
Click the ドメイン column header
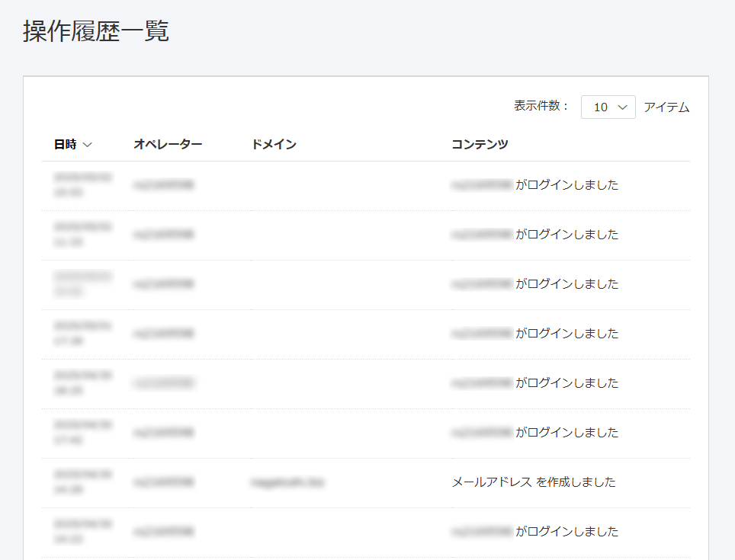[x=274, y=144]
